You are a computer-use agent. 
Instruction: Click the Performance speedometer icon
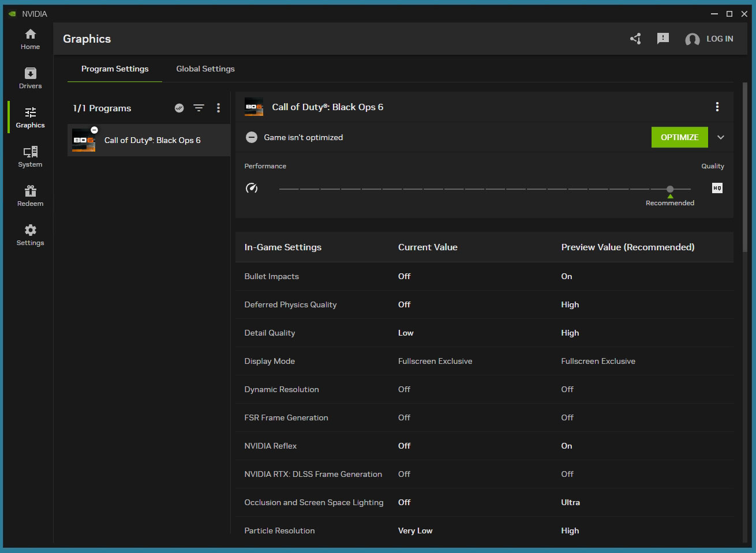[252, 188]
